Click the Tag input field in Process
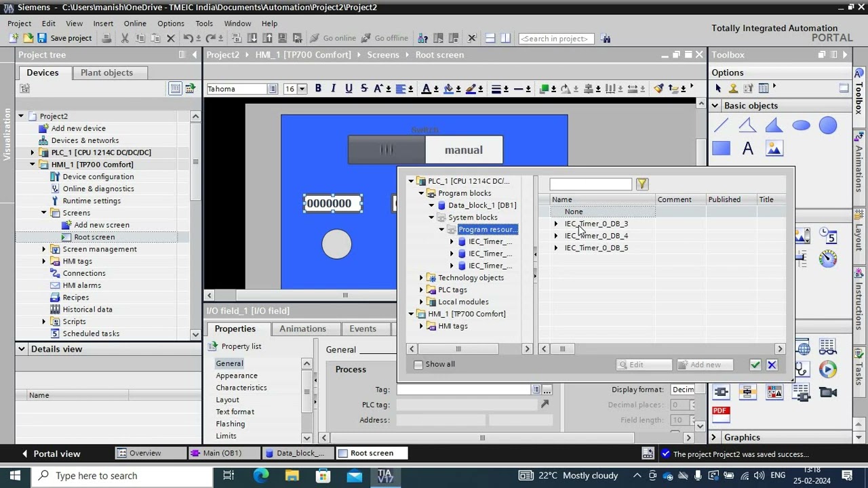Image resolution: width=868 pixels, height=488 pixels. (x=464, y=390)
